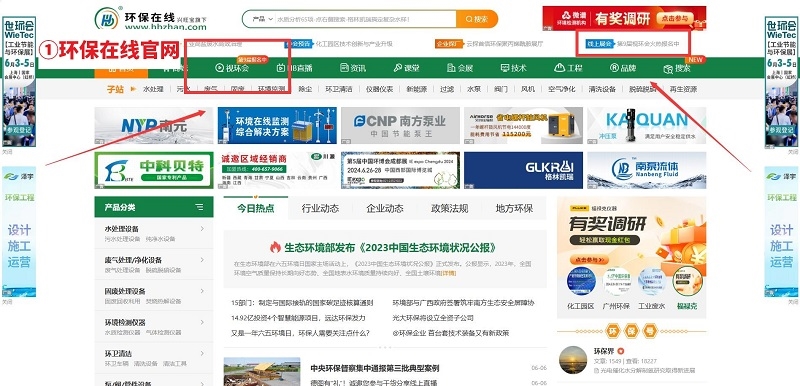Open 会展 exhibition nav item

pyautogui.click(x=460, y=68)
